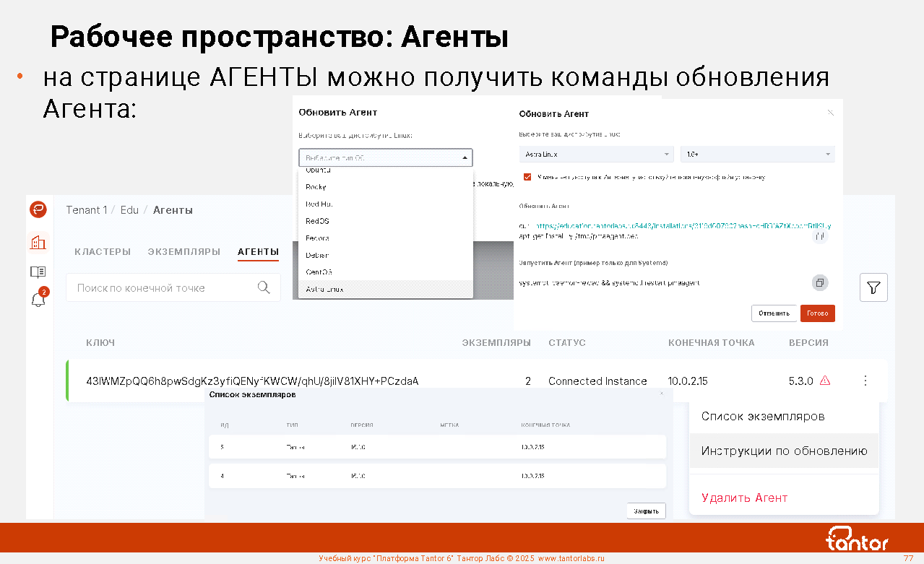Open the filter funnel button
924x564 pixels.
coord(873,287)
